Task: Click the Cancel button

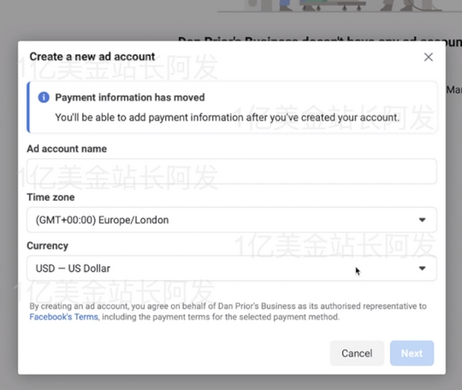Action: click(357, 353)
